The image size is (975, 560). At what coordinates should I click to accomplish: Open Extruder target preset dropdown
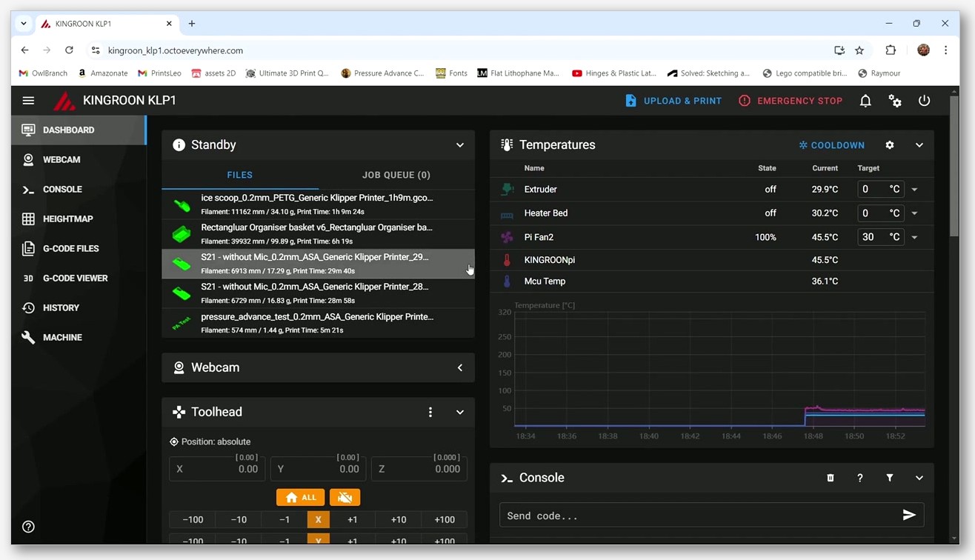[x=914, y=190]
